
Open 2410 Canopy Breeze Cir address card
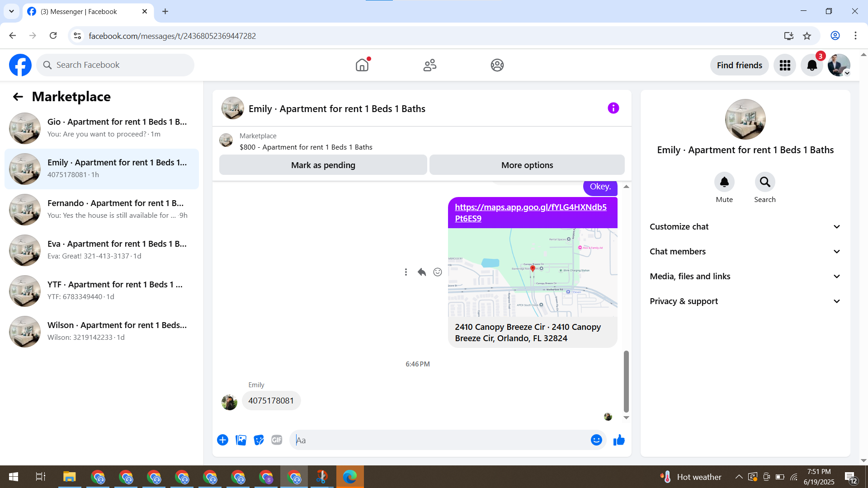click(533, 333)
